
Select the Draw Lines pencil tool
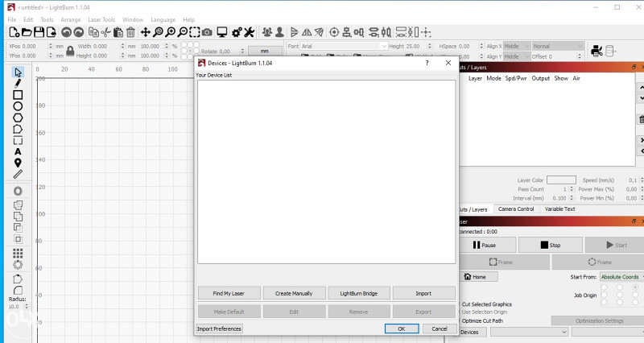(18, 84)
